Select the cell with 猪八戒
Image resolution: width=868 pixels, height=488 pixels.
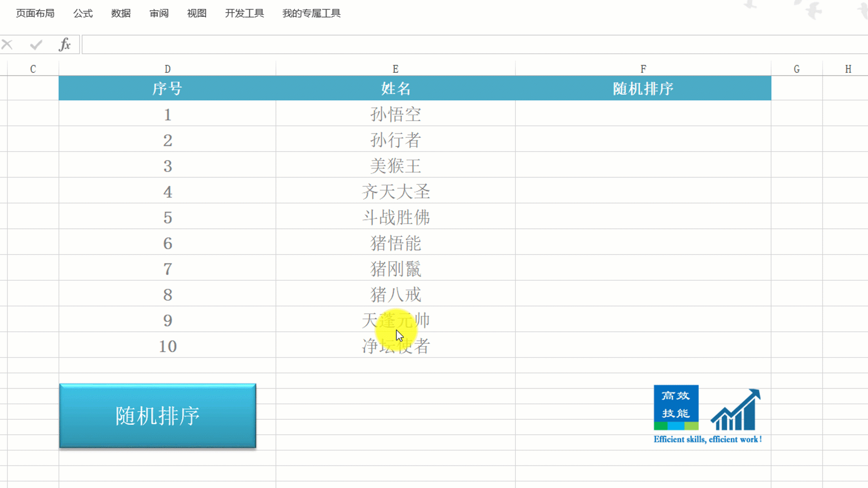click(x=396, y=294)
